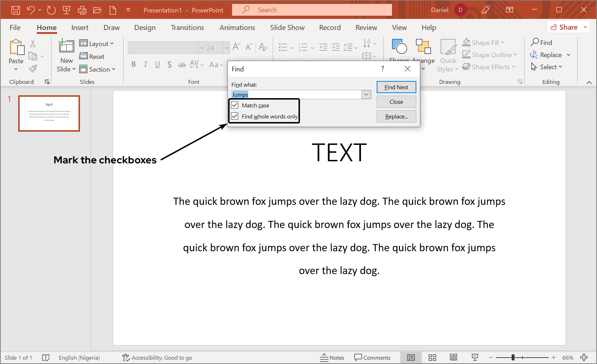Viewport: 597px width, 364px height.
Task: Click the Replace... button in dialog
Action: pos(396,116)
